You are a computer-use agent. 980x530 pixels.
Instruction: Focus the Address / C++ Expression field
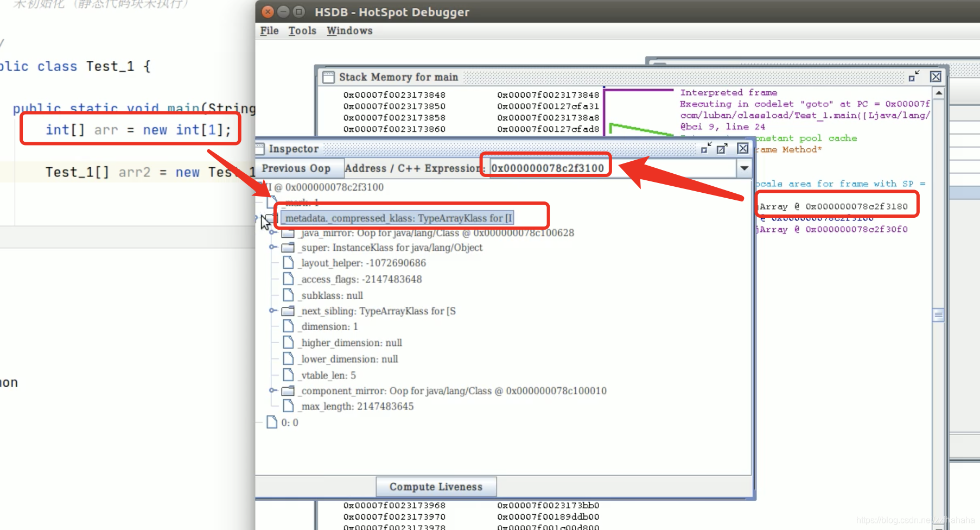(x=613, y=168)
